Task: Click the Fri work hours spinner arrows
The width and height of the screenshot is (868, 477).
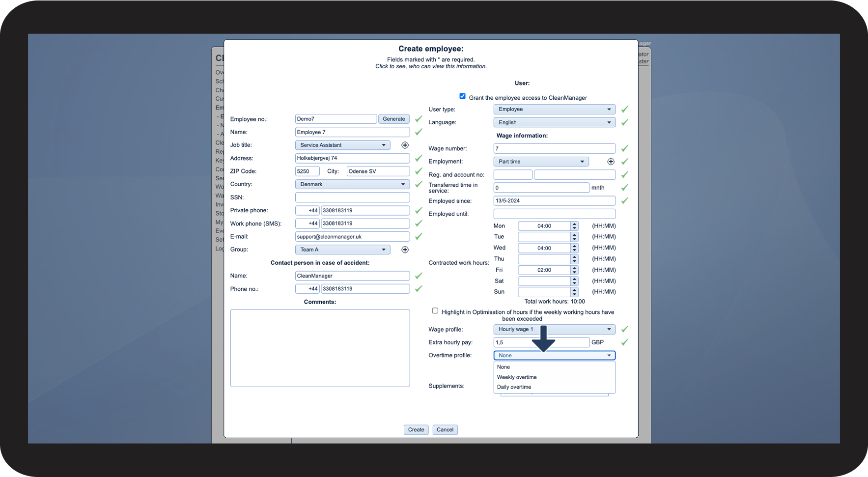Action: [x=574, y=270]
